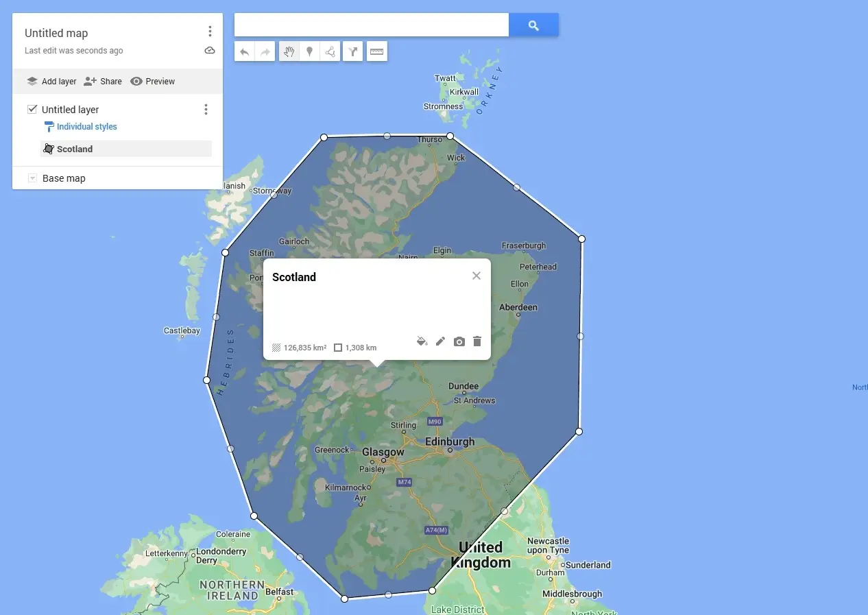This screenshot has height=615, width=868.
Task: Select the Add marker tool
Action: point(309,51)
